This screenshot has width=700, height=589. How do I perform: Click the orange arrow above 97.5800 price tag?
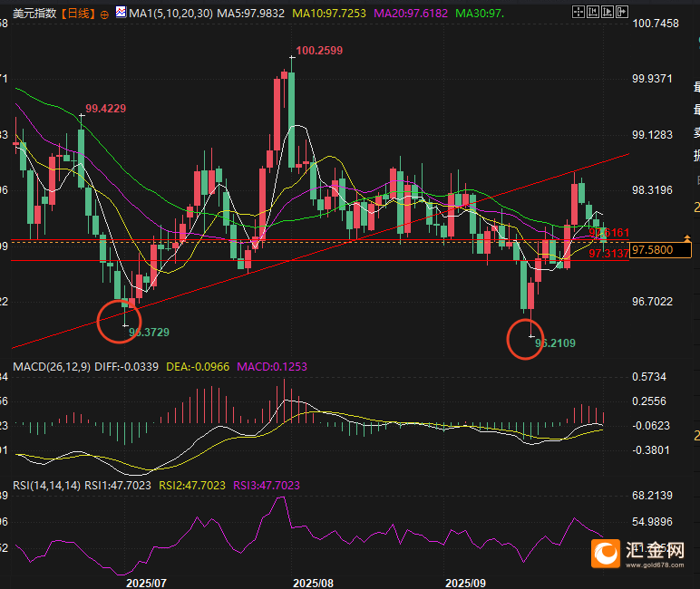(x=689, y=237)
